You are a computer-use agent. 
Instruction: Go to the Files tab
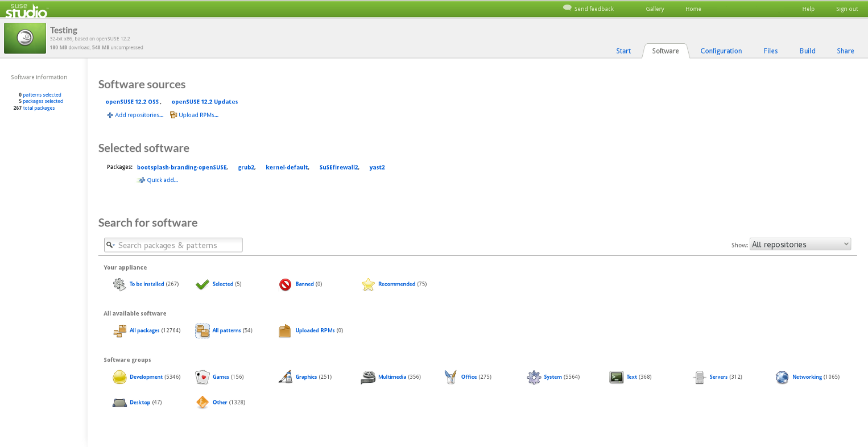[x=771, y=51]
